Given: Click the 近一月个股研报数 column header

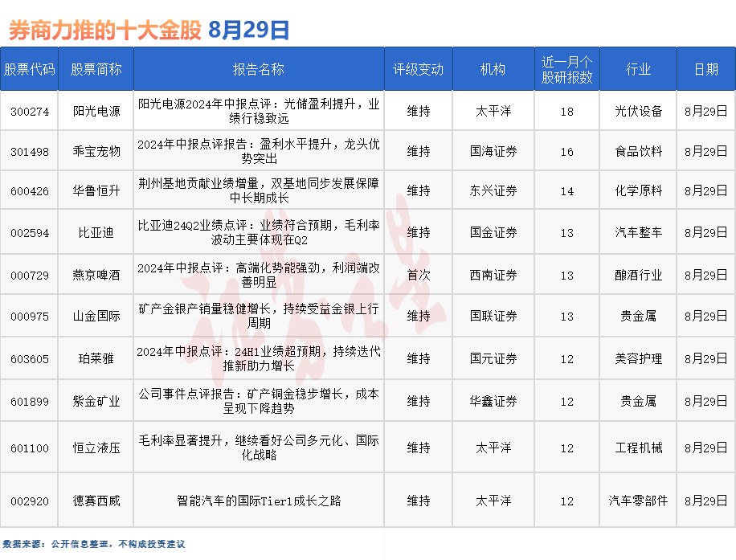Looking at the screenshot, I should [x=567, y=69].
